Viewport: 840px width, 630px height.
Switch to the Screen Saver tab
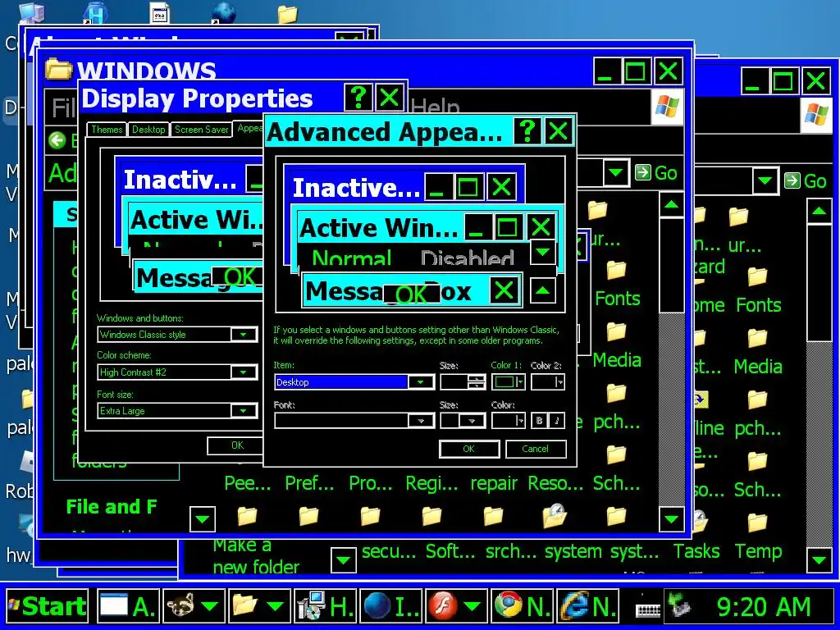click(202, 129)
